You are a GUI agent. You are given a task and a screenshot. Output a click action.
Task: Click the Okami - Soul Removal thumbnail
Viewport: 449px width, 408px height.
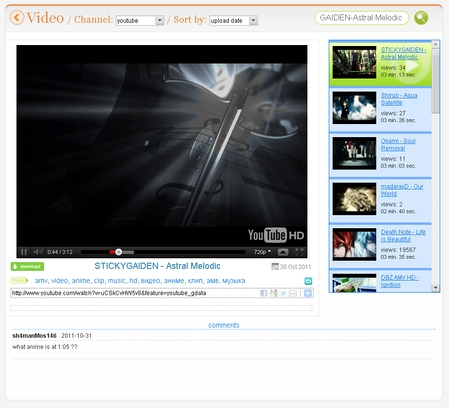[x=354, y=153]
